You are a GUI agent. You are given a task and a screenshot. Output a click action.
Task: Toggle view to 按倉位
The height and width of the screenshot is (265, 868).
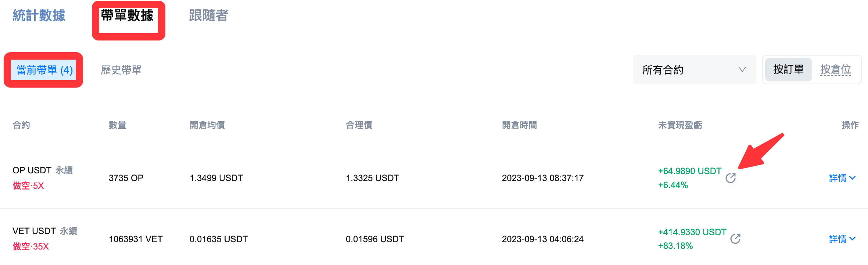coord(835,70)
